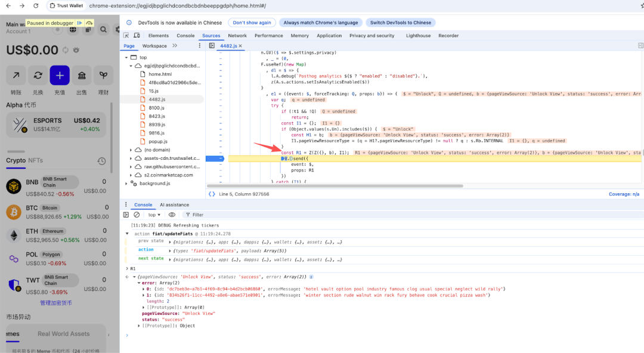
Task: Click the 'Don't show again' button
Action: click(252, 23)
